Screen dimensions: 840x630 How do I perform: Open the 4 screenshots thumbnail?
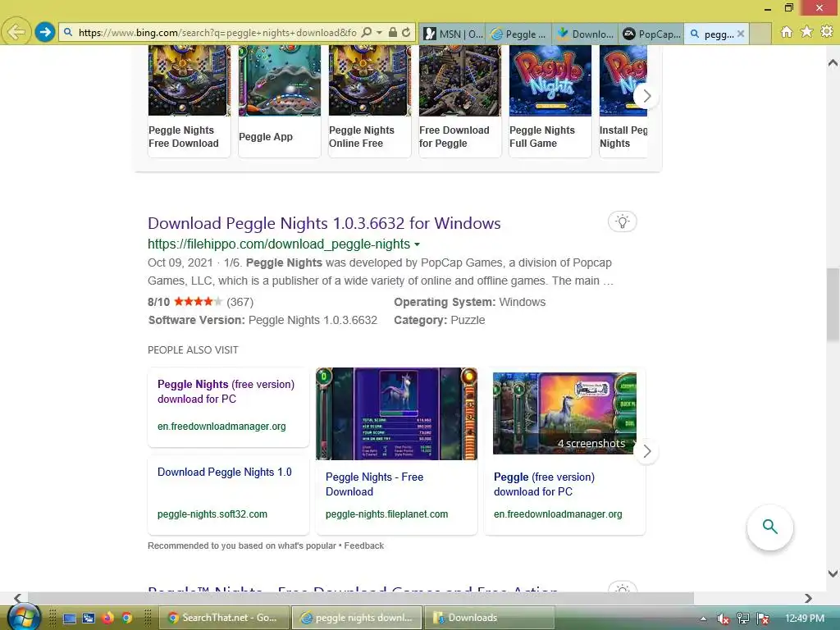pos(564,413)
